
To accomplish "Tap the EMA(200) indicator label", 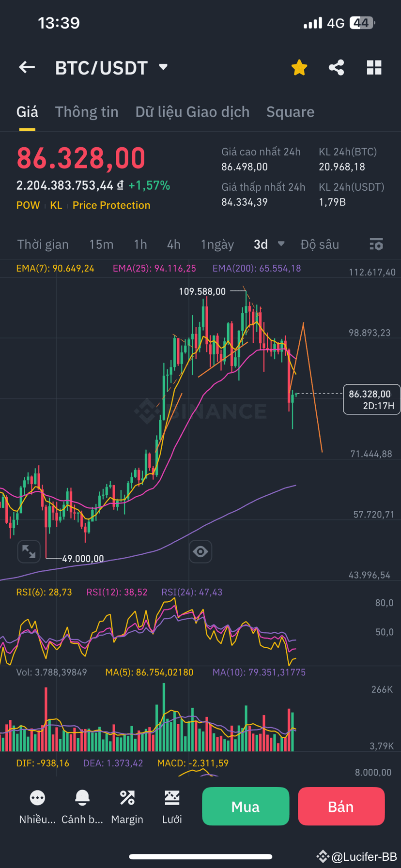I will [x=257, y=268].
